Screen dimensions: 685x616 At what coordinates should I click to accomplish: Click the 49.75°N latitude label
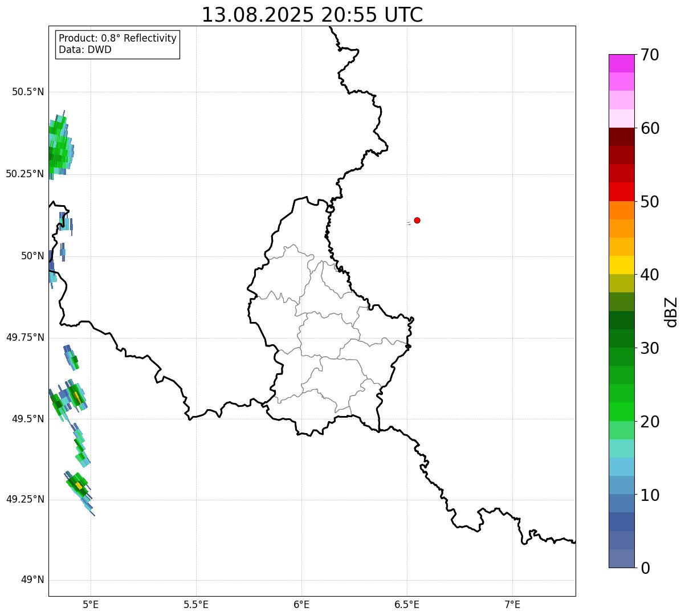coord(25,337)
